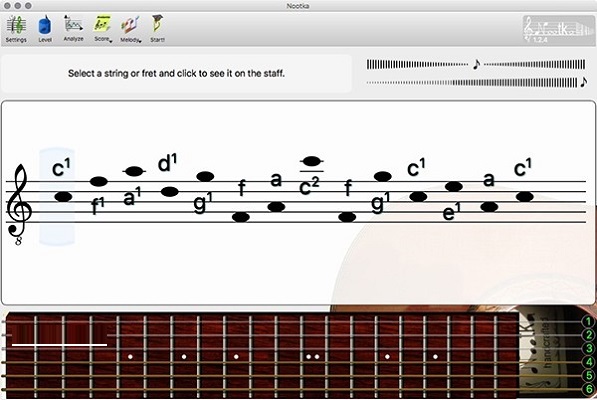Screen dimensions: 597x400
Task: Click the e1 note on the staff
Action: [x=454, y=186]
